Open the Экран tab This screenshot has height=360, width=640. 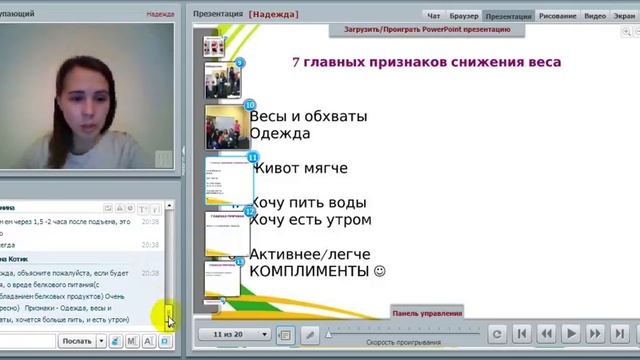point(624,16)
